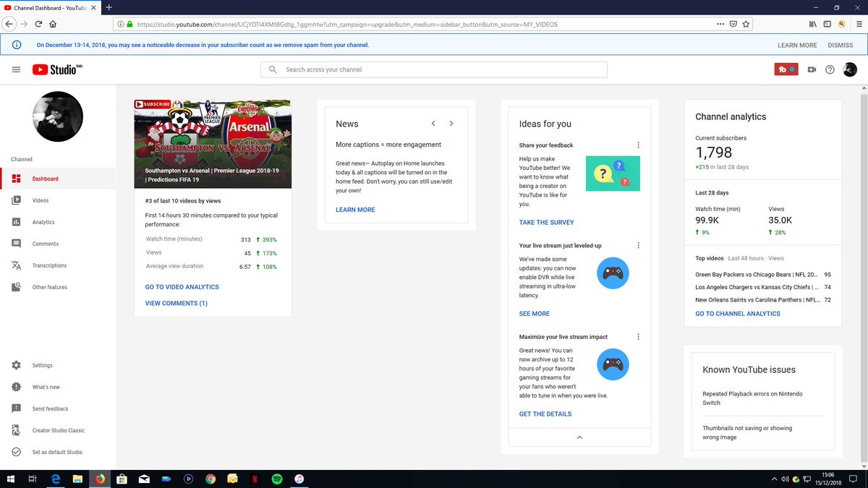Open Spotify from the taskbar
The height and width of the screenshot is (488, 868).
[276, 479]
